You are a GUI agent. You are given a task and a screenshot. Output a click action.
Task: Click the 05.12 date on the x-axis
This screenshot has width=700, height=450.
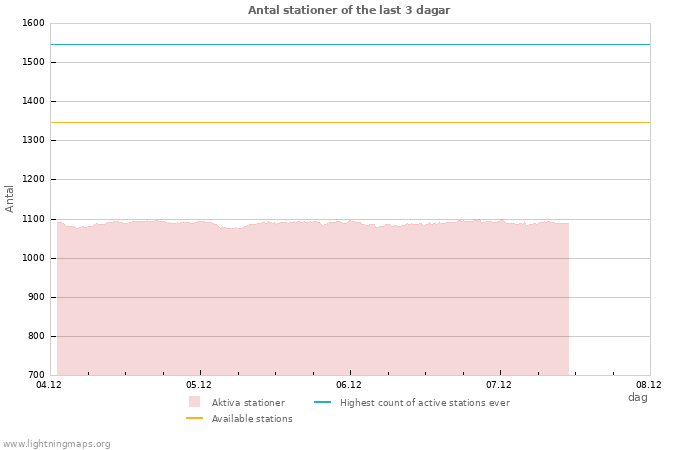click(x=199, y=385)
